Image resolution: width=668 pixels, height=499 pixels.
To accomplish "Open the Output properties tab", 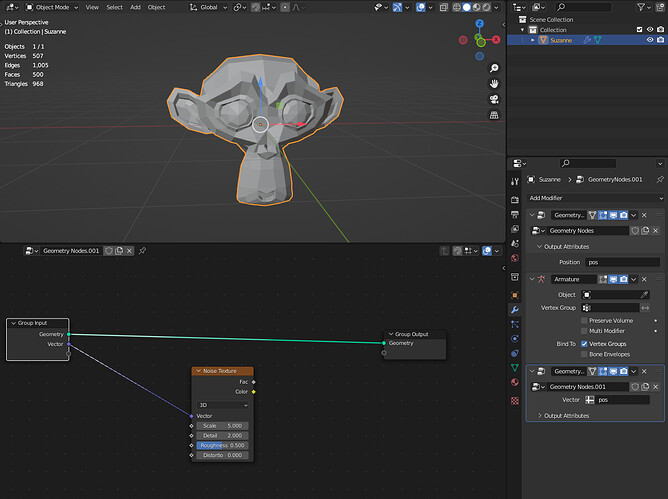I will (515, 214).
